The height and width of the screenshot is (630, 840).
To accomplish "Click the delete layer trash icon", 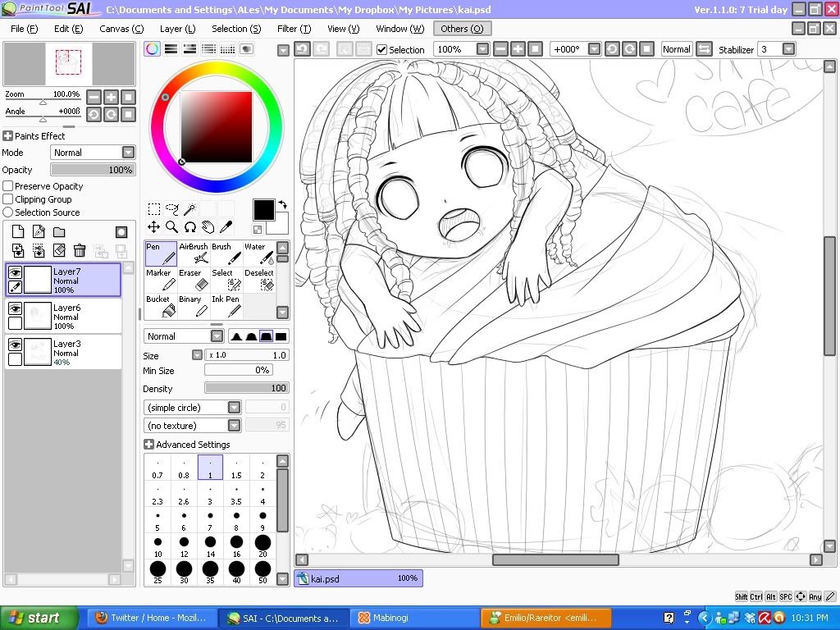I will (80, 250).
